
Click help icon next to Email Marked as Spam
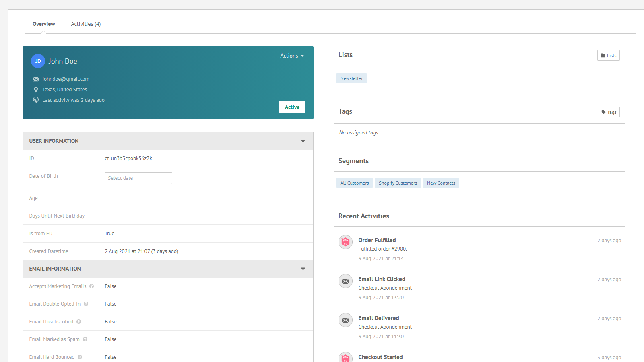coord(85,339)
